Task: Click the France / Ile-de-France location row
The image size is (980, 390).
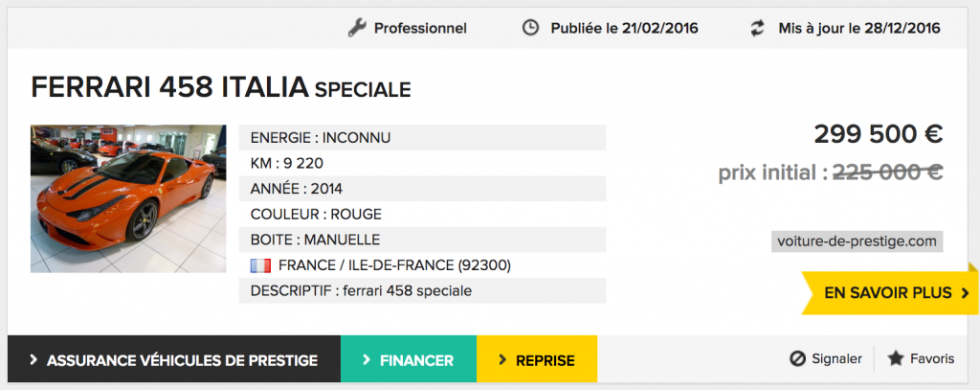Action: coord(422,265)
